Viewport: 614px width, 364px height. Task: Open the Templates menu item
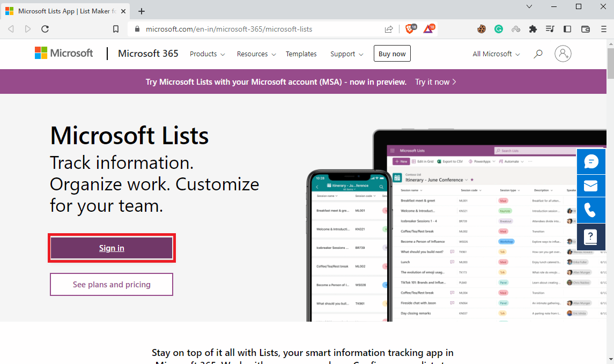(x=301, y=54)
